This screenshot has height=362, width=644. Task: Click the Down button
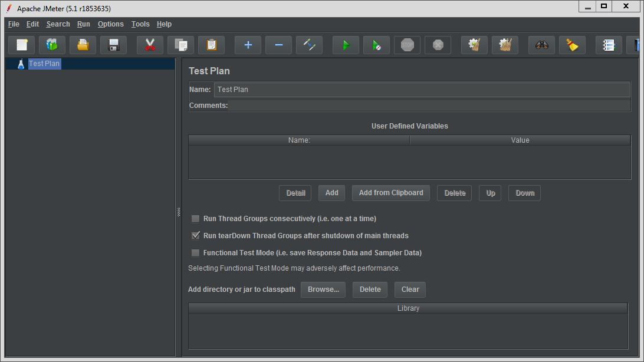[525, 193]
